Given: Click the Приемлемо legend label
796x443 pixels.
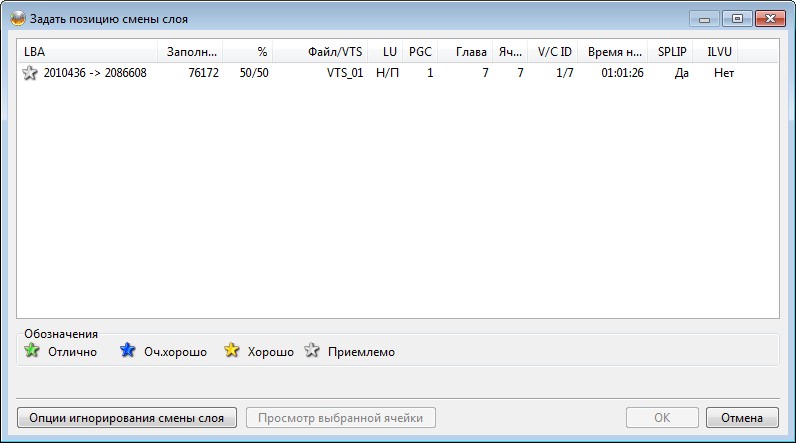Looking at the screenshot, I should tap(361, 352).
